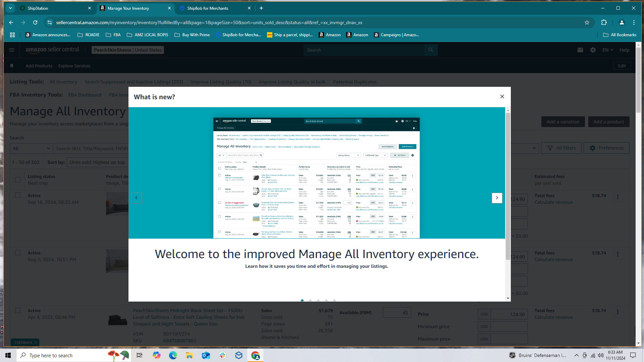Open the Chrome extensions puzzle icon

(604, 22)
